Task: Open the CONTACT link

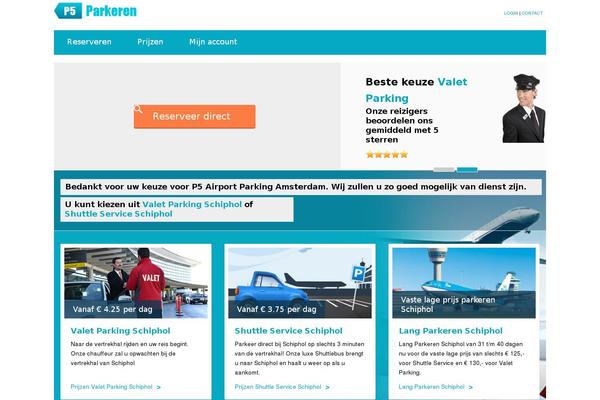Action: coord(532,13)
